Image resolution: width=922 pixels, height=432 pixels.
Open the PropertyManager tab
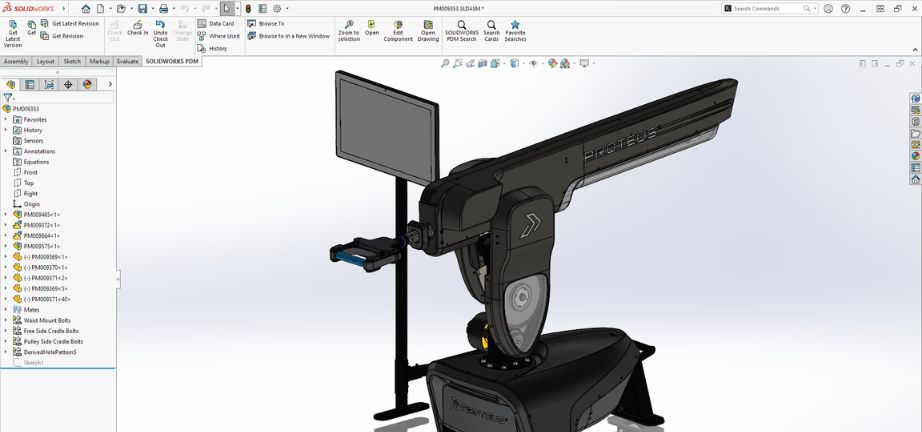point(29,85)
